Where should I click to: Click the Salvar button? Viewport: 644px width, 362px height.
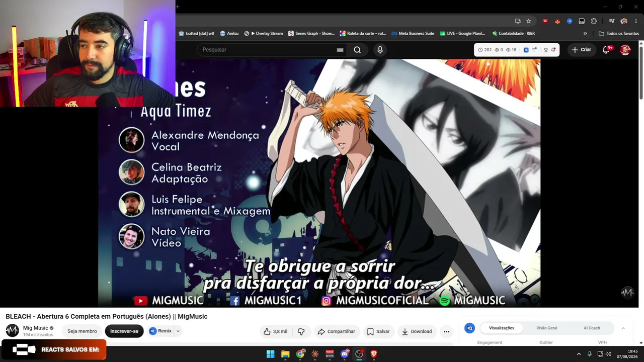click(378, 331)
